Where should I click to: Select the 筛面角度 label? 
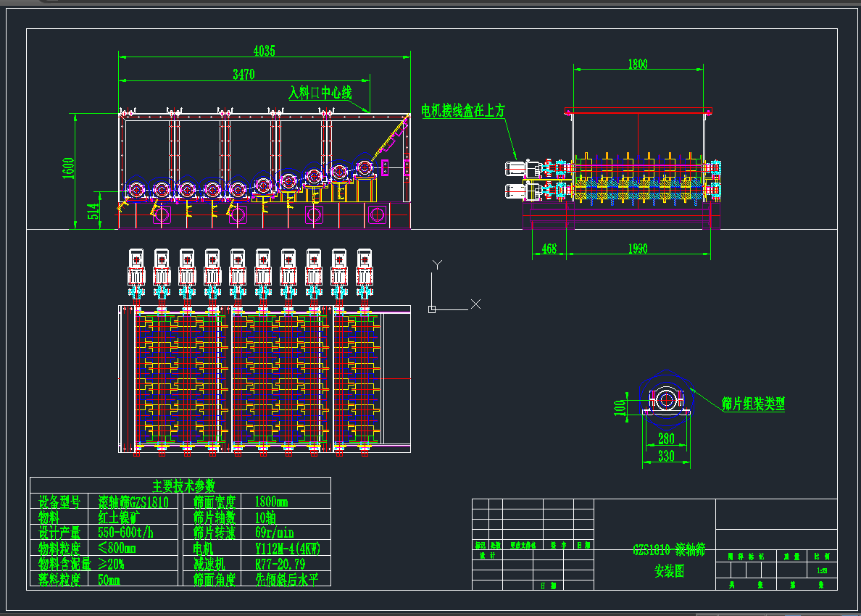[x=215, y=580]
